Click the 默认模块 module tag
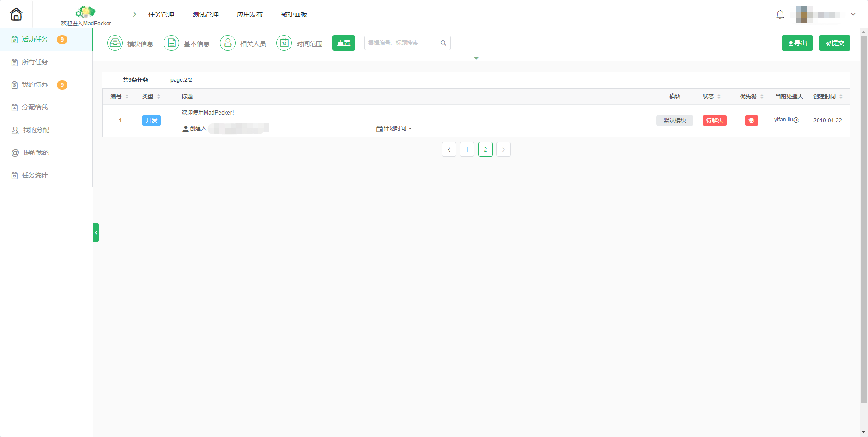 675,121
